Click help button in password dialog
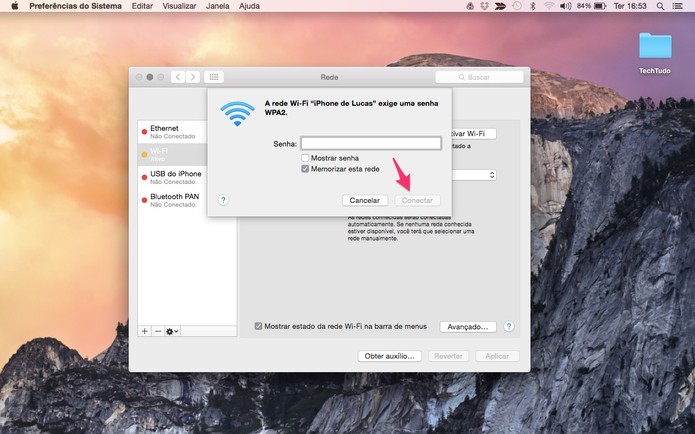 tap(223, 200)
